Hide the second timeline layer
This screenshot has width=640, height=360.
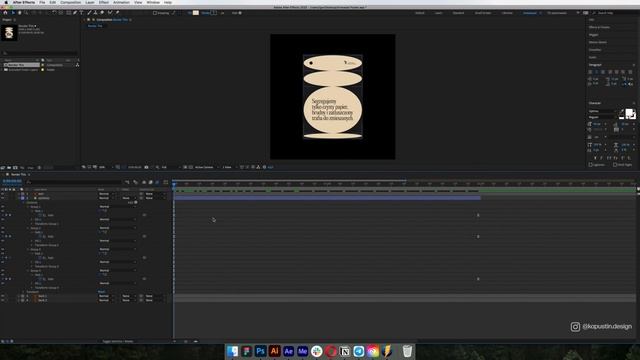(x=2, y=198)
